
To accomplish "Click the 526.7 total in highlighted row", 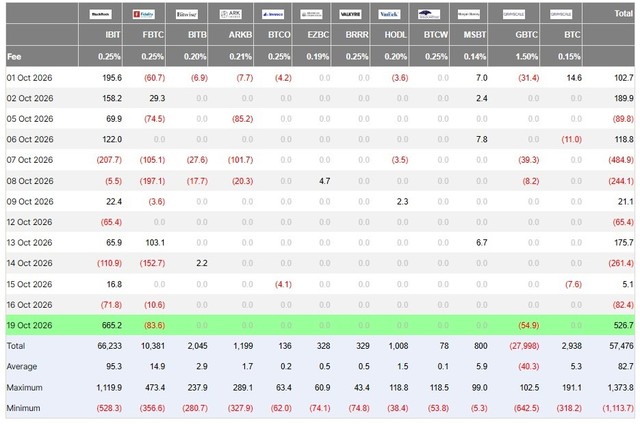I will coord(624,325).
